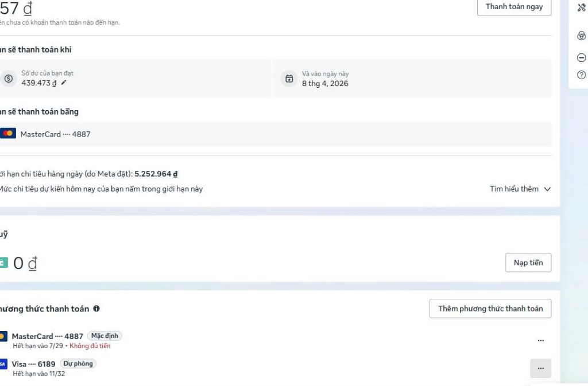The height and width of the screenshot is (386, 588).
Task: Open more options for Visa 6189
Action: click(x=540, y=368)
